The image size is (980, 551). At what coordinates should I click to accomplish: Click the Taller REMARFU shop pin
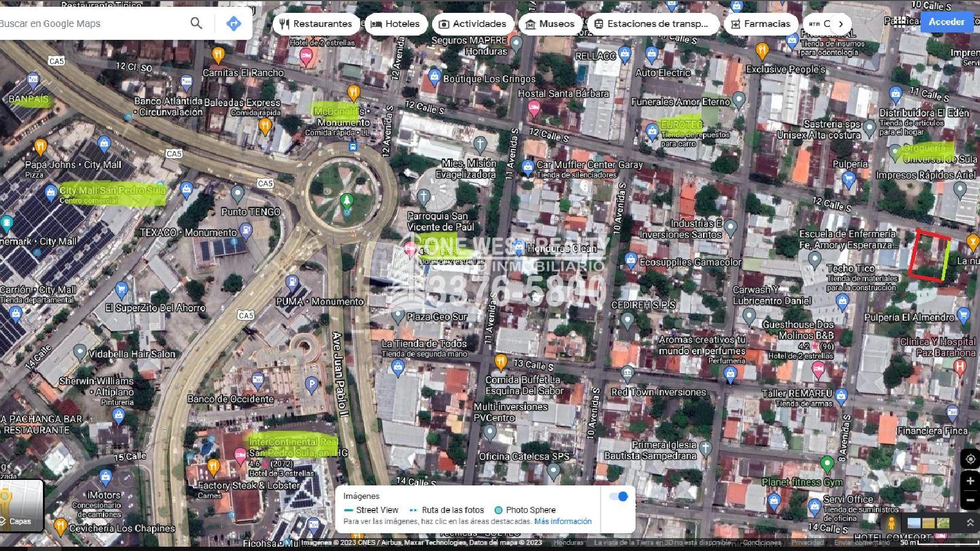click(x=841, y=395)
